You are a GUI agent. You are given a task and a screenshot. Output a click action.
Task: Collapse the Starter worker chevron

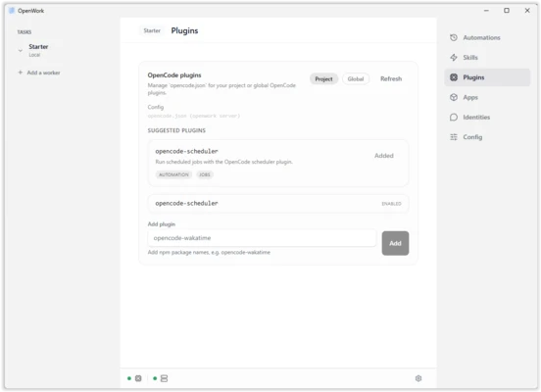(x=21, y=50)
